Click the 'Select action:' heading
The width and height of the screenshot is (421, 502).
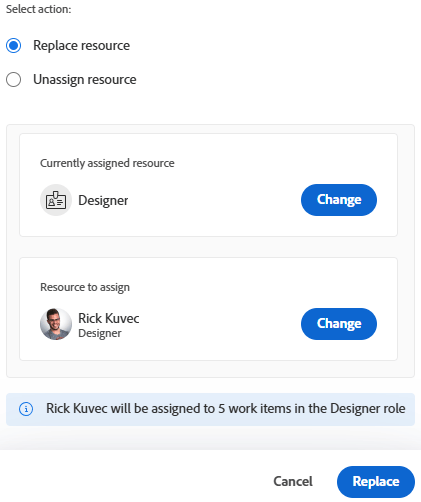coord(39,9)
